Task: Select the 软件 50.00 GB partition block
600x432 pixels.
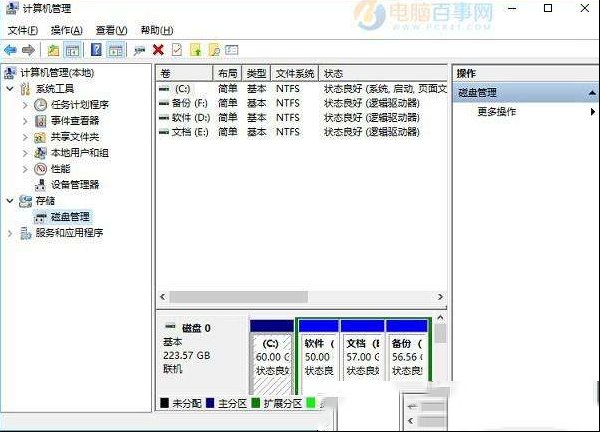Action: coord(319,350)
